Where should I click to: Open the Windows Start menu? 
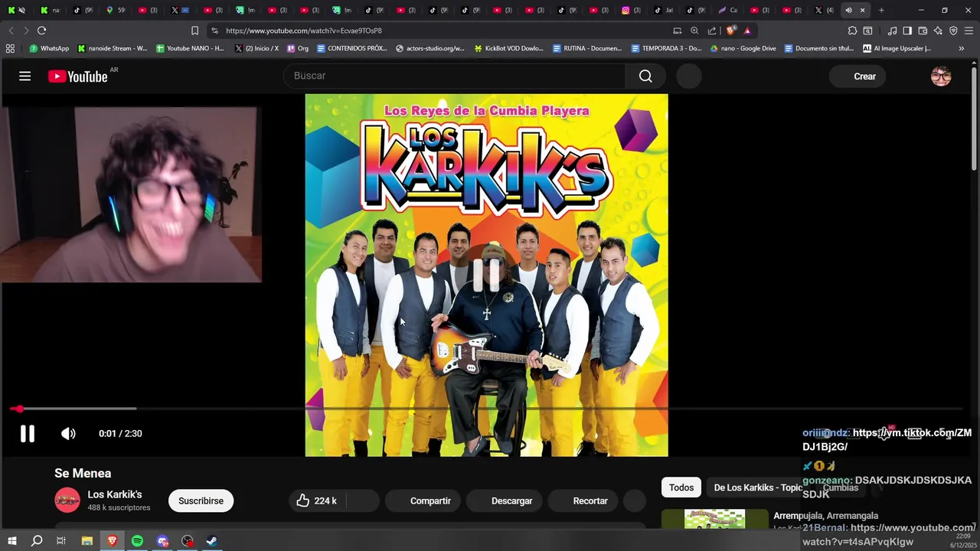[12, 541]
